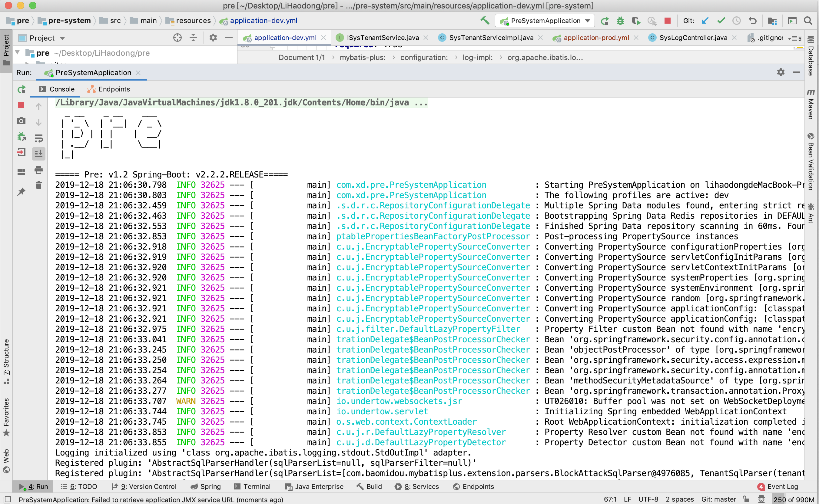The width and height of the screenshot is (819, 504).
Task: Open Run panel settings gear
Action: [781, 72]
